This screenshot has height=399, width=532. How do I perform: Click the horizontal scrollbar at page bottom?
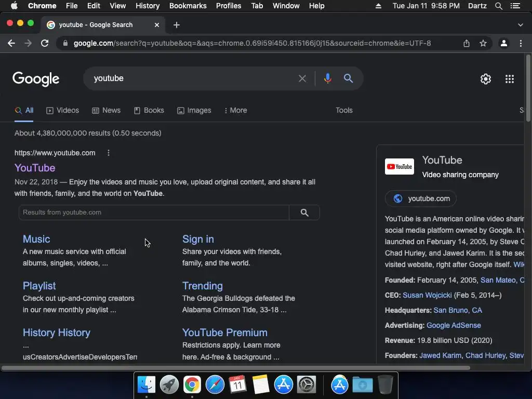pos(235,368)
